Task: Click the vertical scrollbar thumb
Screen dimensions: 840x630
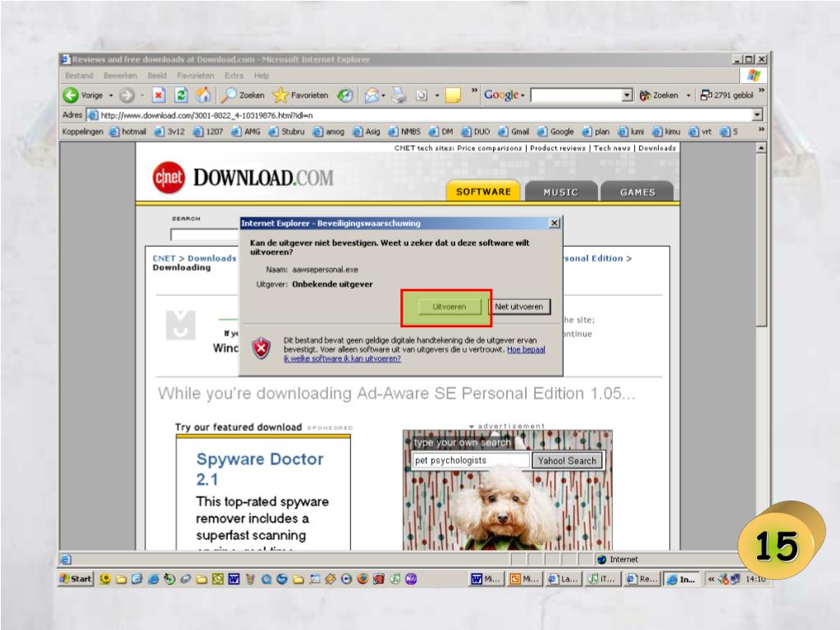Action: [761, 240]
